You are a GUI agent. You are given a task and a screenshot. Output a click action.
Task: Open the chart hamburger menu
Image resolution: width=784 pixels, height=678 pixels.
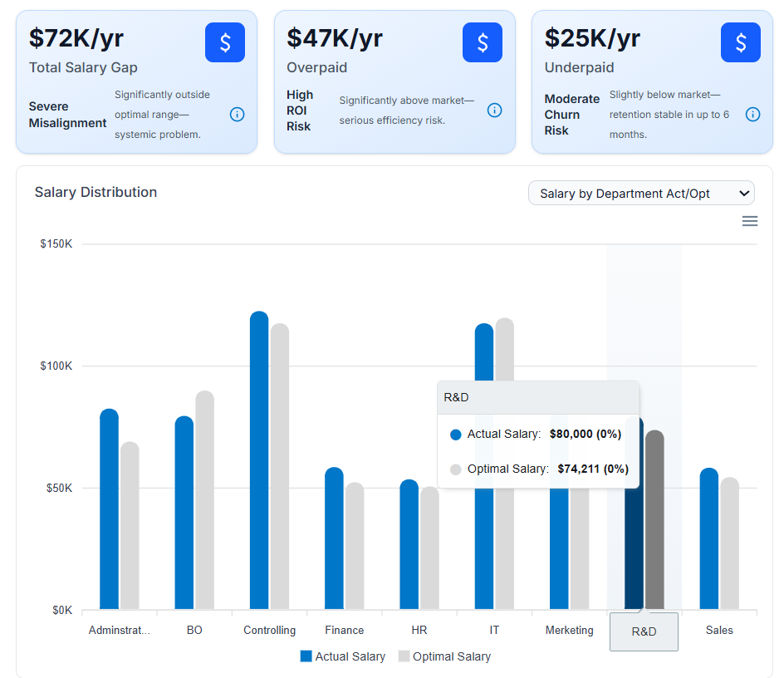pos(750,221)
